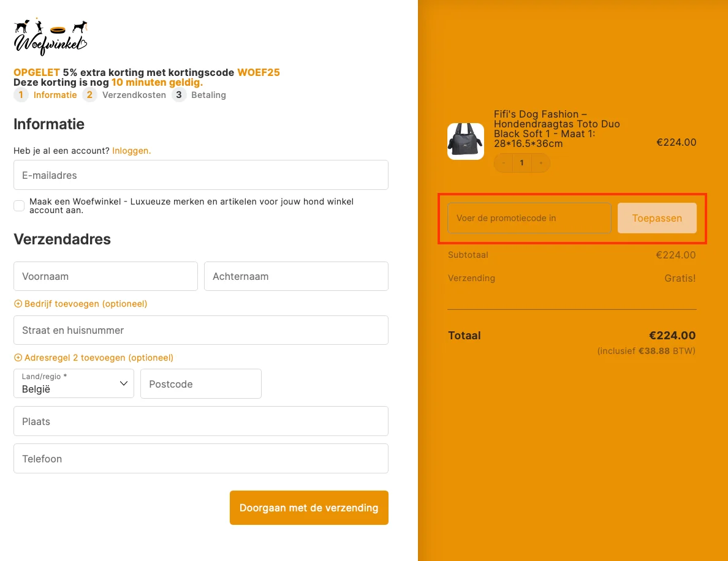Click the Woefwinkel logo
This screenshot has width=728, height=561.
coord(50,37)
